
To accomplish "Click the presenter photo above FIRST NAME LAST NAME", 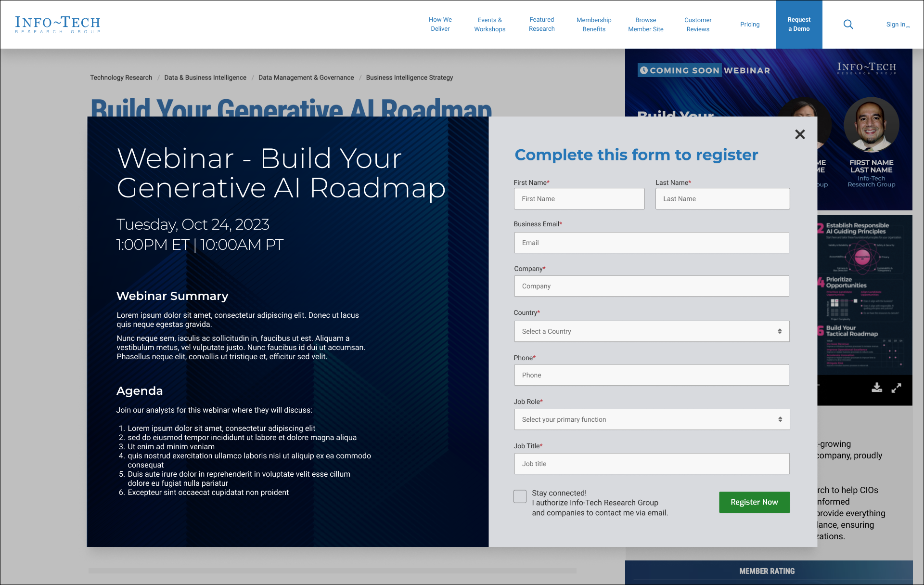I will 871,125.
